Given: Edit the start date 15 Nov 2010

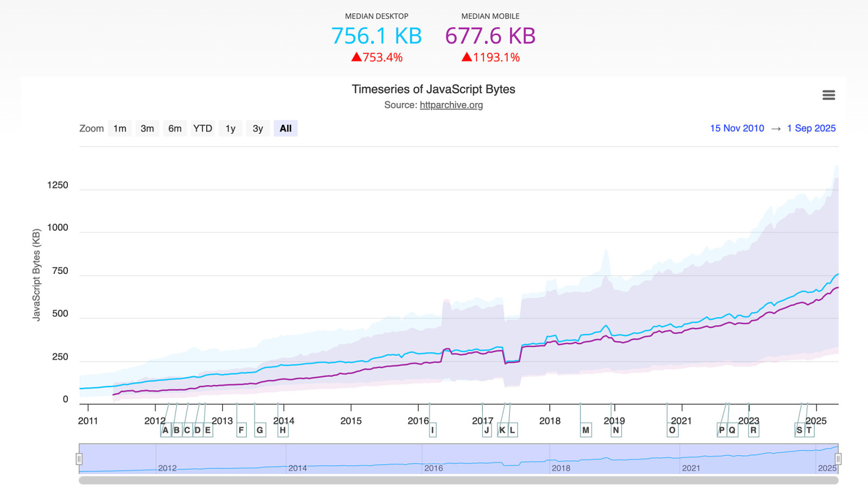Looking at the screenshot, I should [737, 129].
